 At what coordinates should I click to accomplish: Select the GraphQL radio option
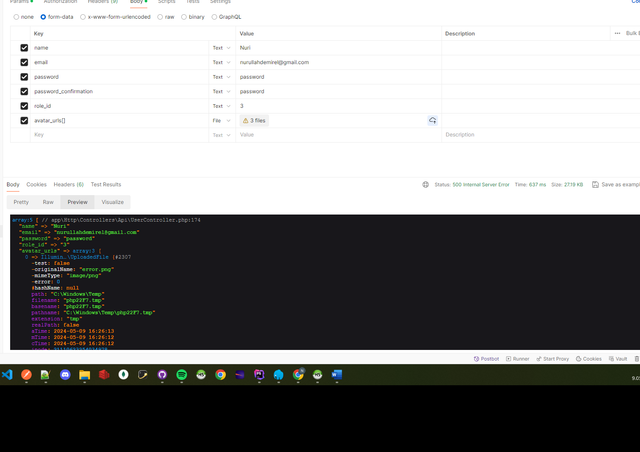pyautogui.click(x=214, y=17)
